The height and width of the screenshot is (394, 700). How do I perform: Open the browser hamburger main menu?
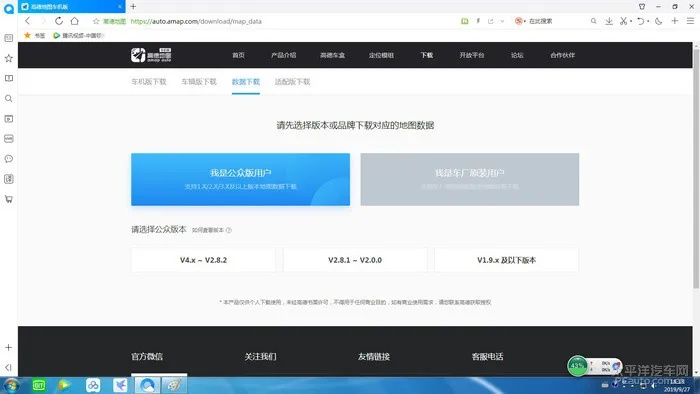(690, 21)
